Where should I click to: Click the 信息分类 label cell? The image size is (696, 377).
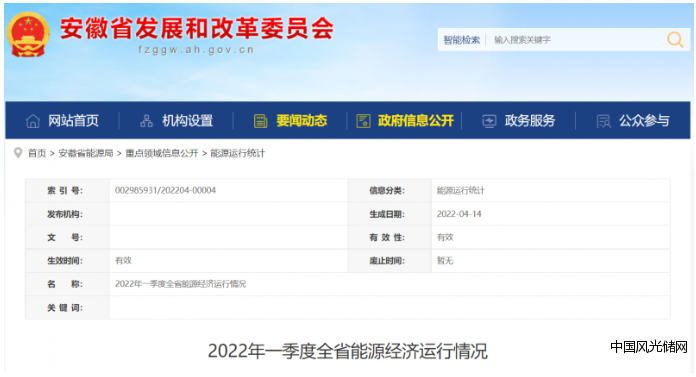(x=389, y=190)
